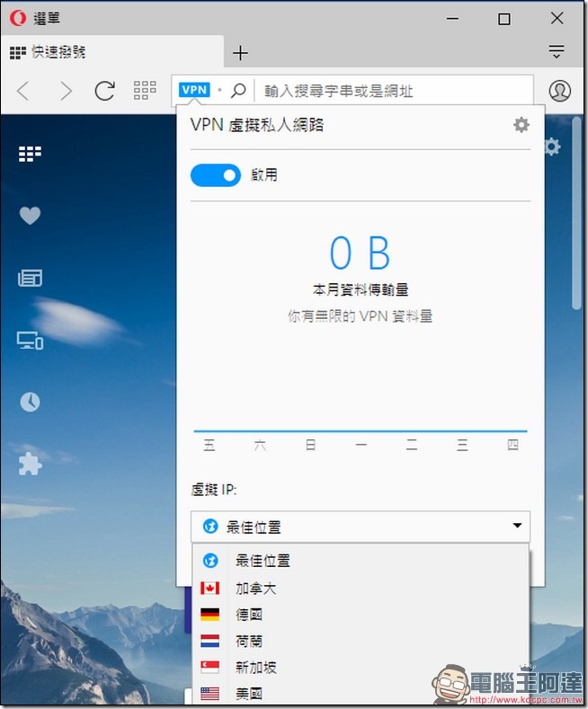Select 最佳位置 in the location list
This screenshot has width=588, height=709.
tap(361, 561)
